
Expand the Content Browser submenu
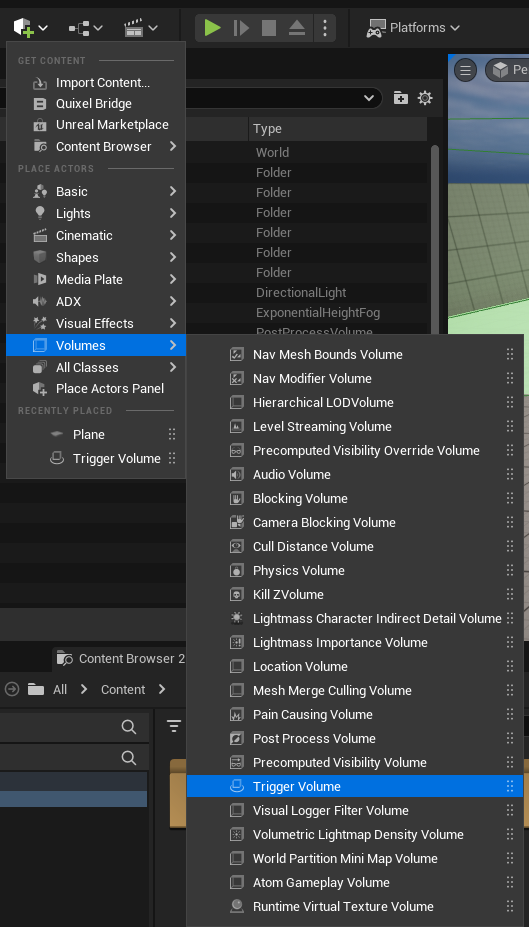pyautogui.click(x=96, y=146)
